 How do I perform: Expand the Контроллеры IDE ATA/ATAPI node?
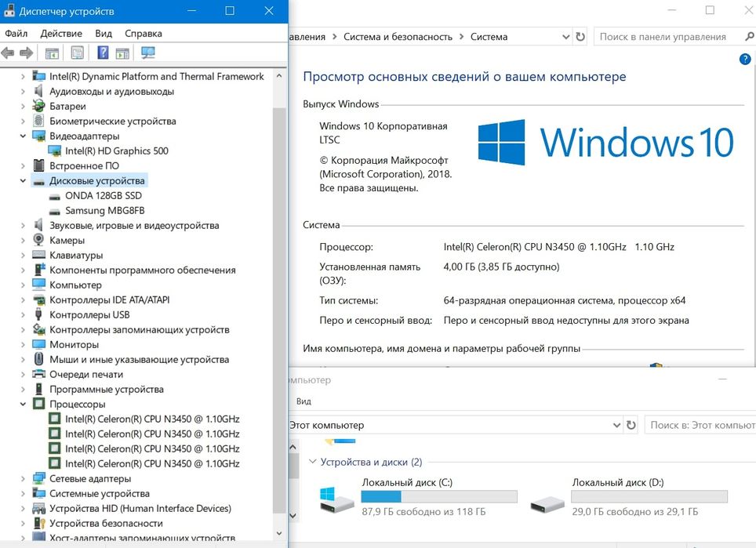coord(23,299)
